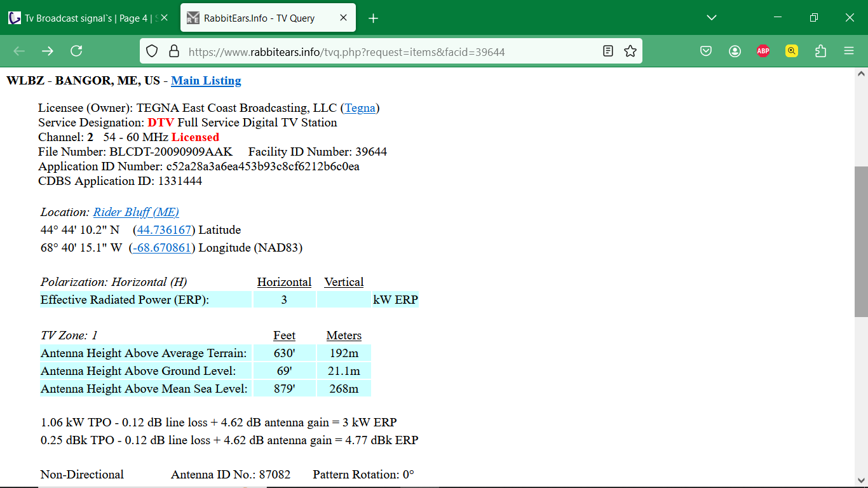
Task: Click WLBZ - BANGOR, ME heading
Action: click(x=83, y=81)
